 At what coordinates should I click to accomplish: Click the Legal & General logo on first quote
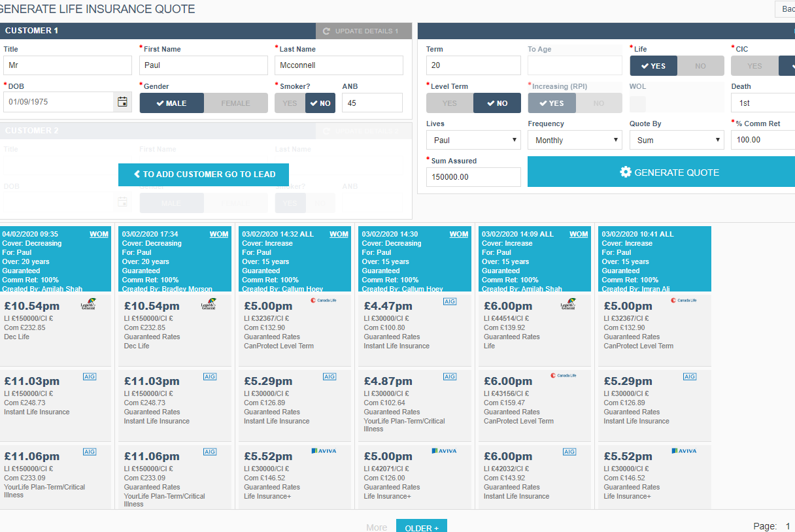(89, 304)
